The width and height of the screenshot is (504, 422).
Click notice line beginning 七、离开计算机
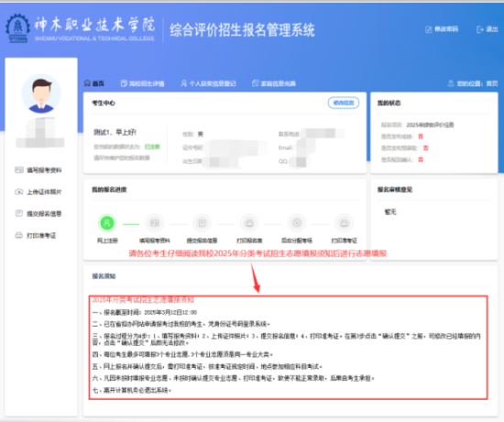pyautogui.click(x=132, y=390)
